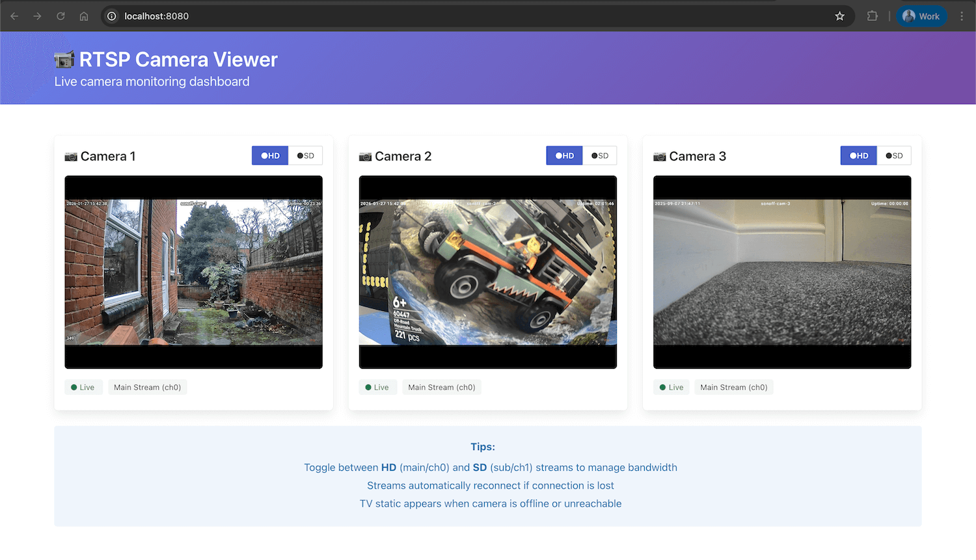The image size is (976, 560).
Task: Bookmark the page with the star icon
Action: (x=839, y=16)
